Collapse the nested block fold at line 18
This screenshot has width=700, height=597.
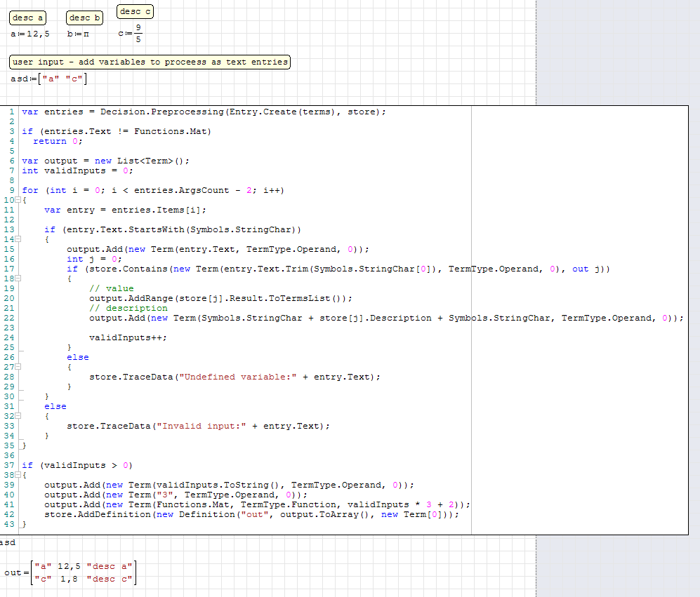pos(18,279)
